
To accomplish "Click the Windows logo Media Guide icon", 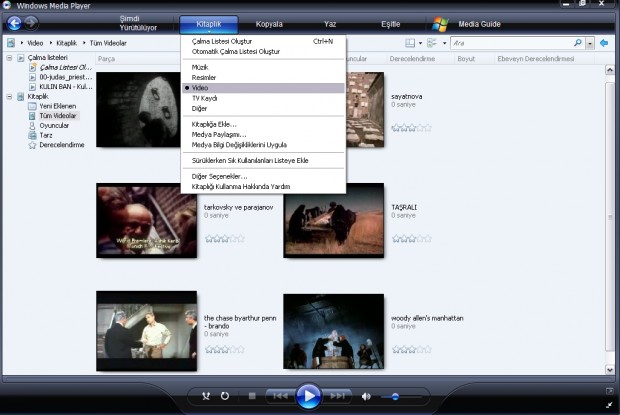I will (x=440, y=24).
